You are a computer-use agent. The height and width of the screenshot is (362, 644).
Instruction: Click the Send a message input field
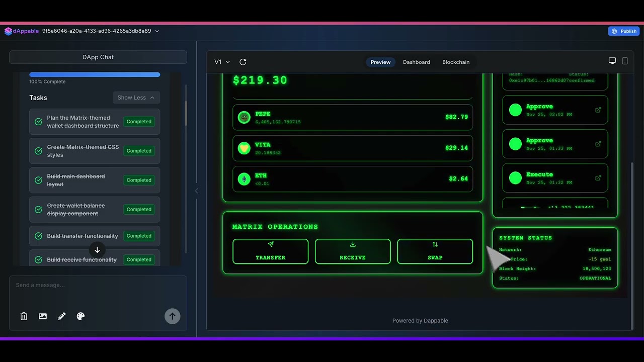[x=98, y=286]
